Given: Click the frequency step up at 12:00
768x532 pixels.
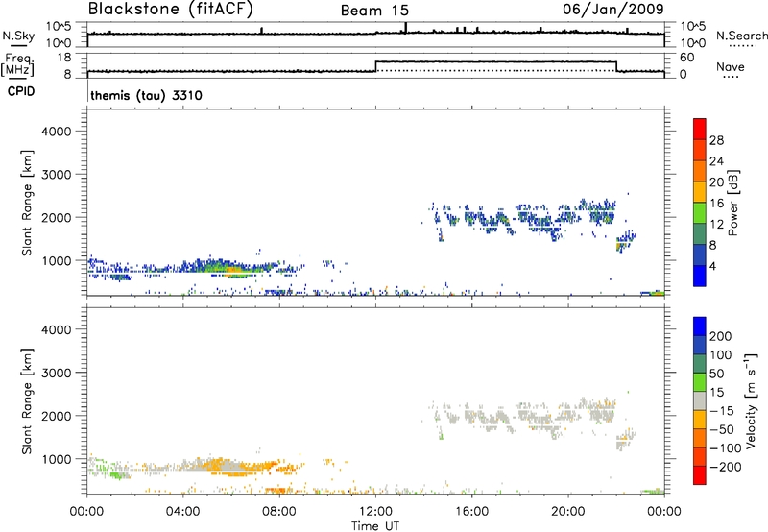Looking at the screenshot, I should pos(375,66).
